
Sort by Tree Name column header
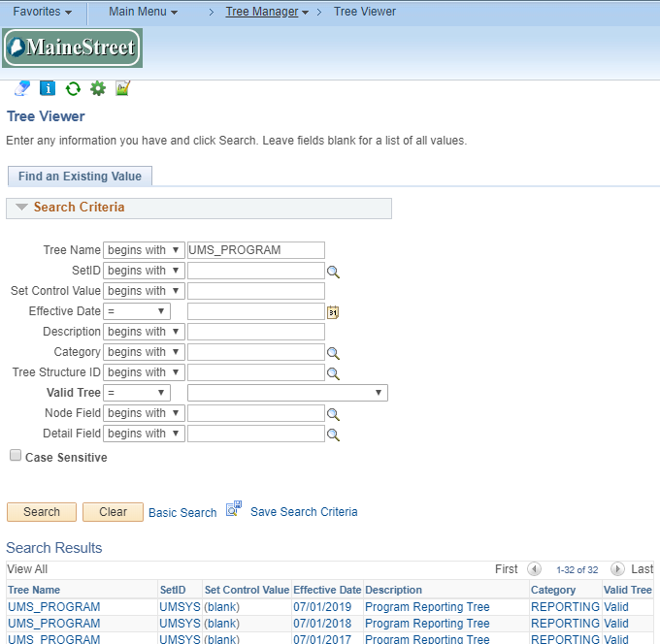(34, 590)
